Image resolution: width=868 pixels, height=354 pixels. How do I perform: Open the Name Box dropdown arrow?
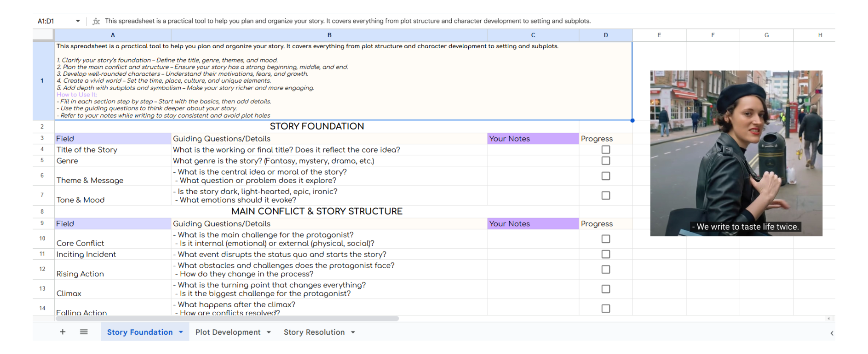point(78,21)
